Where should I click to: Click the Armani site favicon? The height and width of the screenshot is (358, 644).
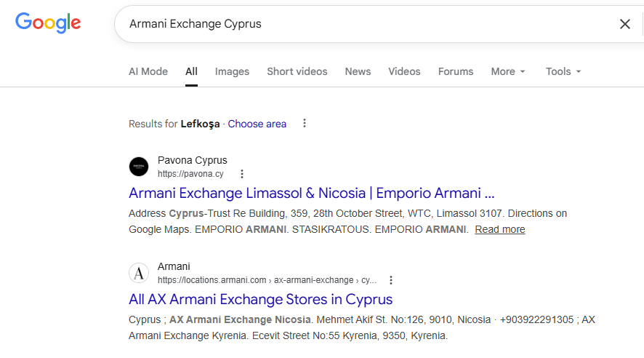point(139,273)
